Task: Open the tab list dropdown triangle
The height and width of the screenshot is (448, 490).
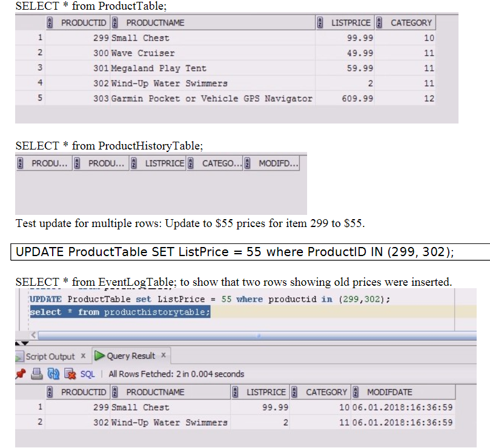Action: pos(25,343)
